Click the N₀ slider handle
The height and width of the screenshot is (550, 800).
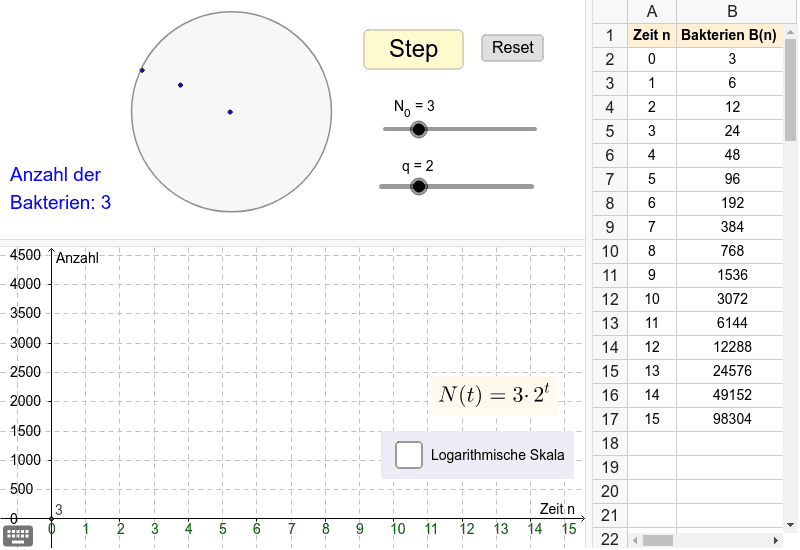coord(419,129)
